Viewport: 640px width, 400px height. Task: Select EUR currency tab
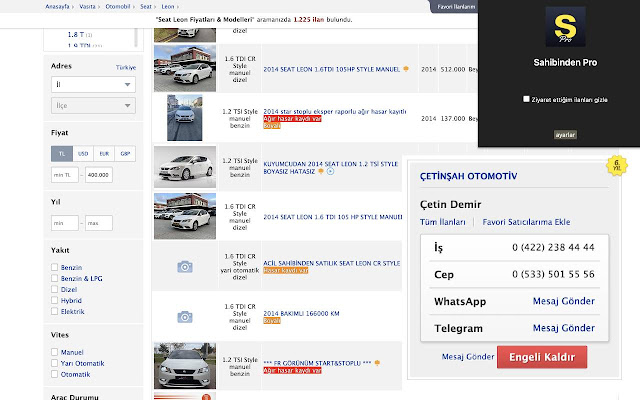pos(104,153)
